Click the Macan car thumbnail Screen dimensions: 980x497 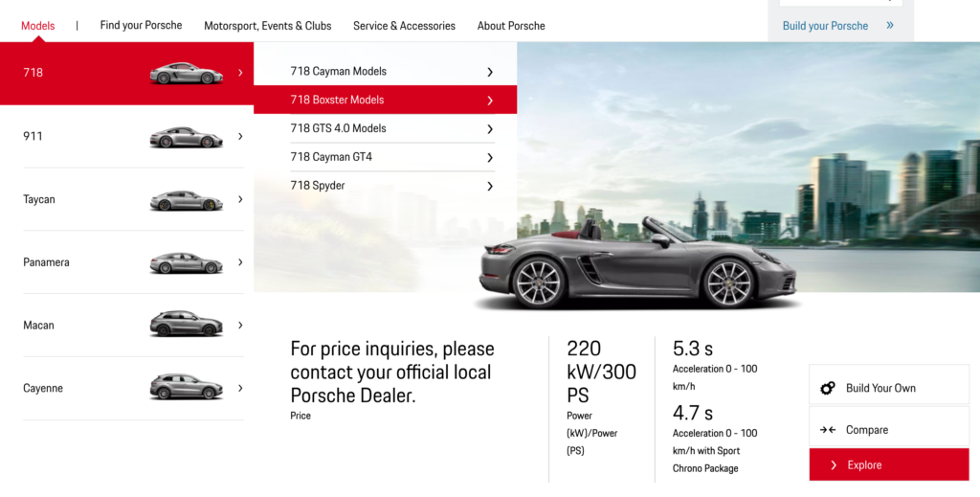tap(187, 324)
